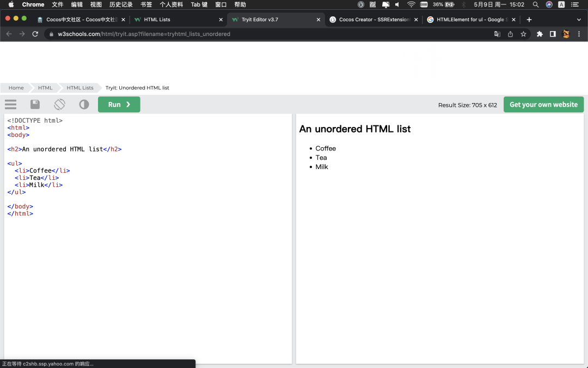Click the Siri icon

pos(549,4)
